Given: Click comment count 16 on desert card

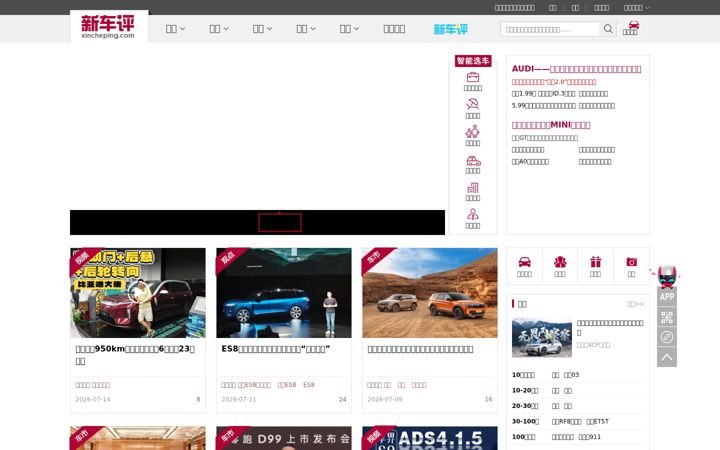Looking at the screenshot, I should (x=489, y=399).
